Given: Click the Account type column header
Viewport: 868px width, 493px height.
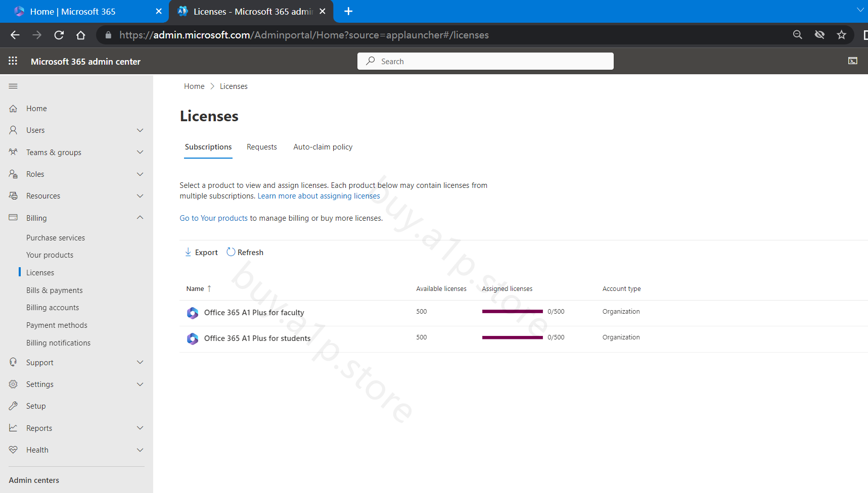Looking at the screenshot, I should [x=621, y=289].
